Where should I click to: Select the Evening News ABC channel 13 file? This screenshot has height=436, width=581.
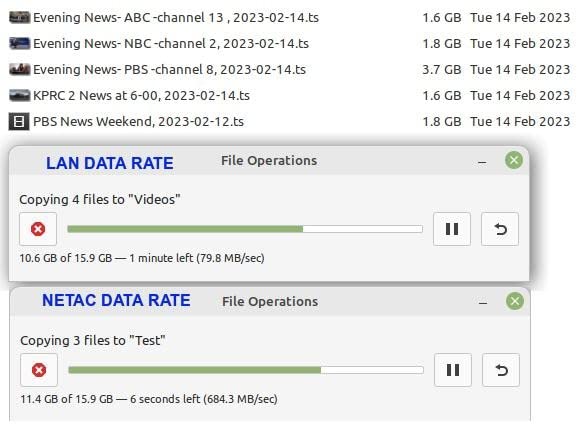click(x=289, y=17)
